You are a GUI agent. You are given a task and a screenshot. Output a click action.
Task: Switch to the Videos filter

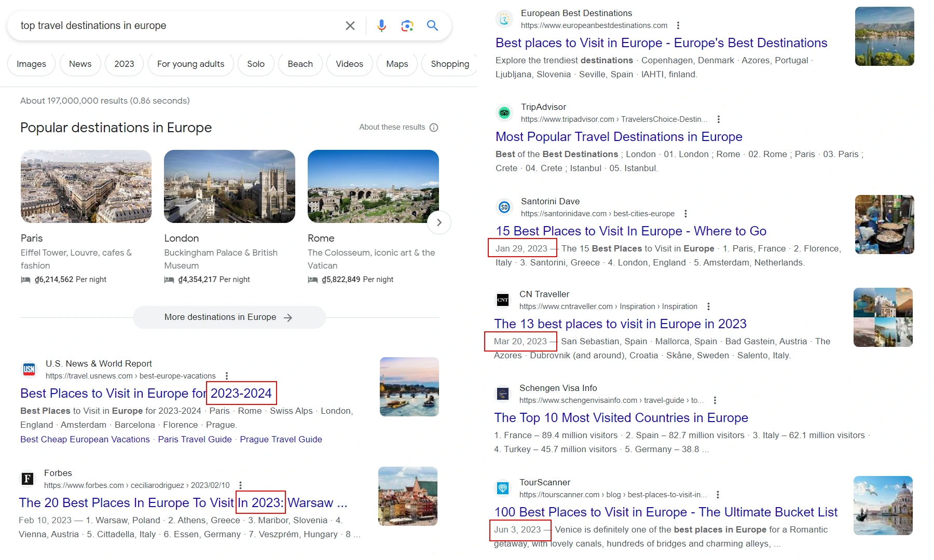[x=349, y=64]
